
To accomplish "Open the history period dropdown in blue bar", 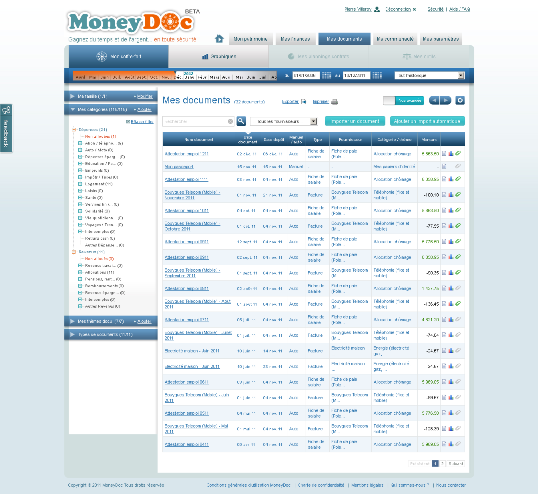I will coord(430,75).
